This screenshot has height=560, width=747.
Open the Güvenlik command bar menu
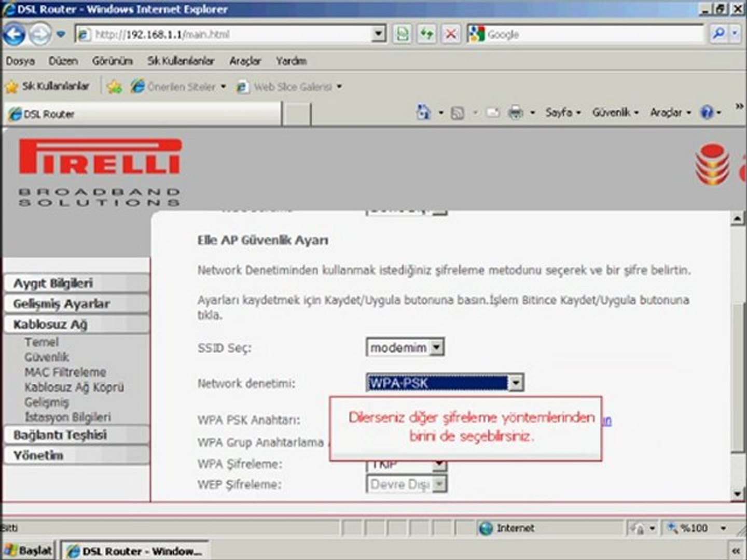(x=616, y=113)
